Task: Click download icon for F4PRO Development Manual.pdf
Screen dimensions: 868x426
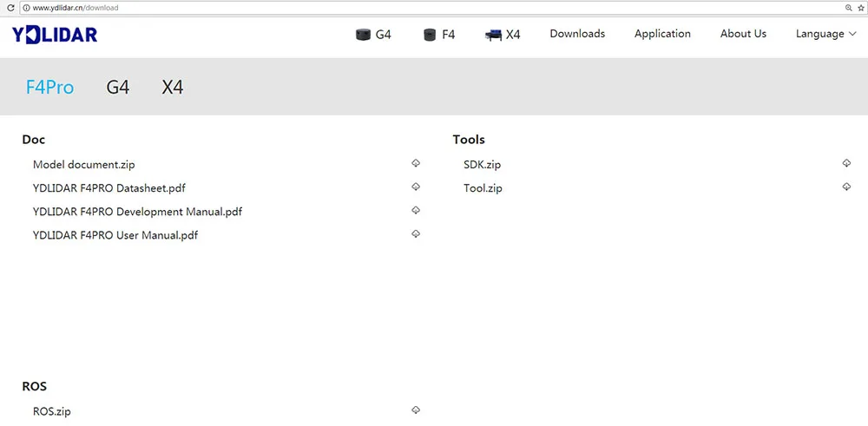Action: coord(416,210)
